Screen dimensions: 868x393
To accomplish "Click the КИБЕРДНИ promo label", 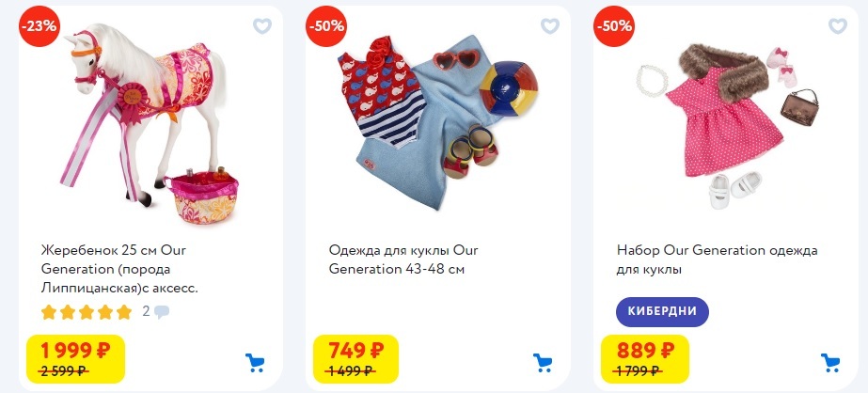I will point(662,311).
